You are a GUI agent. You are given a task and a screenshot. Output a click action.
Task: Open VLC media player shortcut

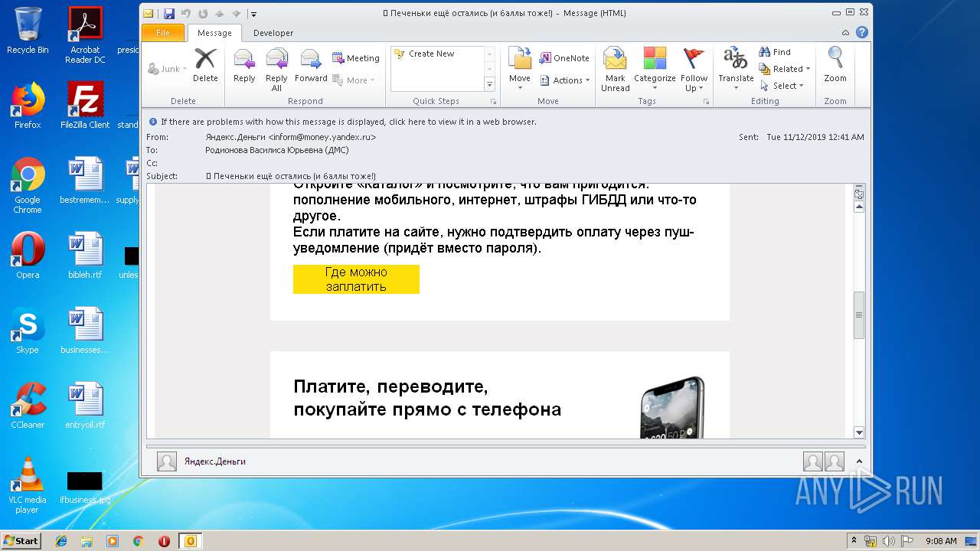tap(28, 484)
